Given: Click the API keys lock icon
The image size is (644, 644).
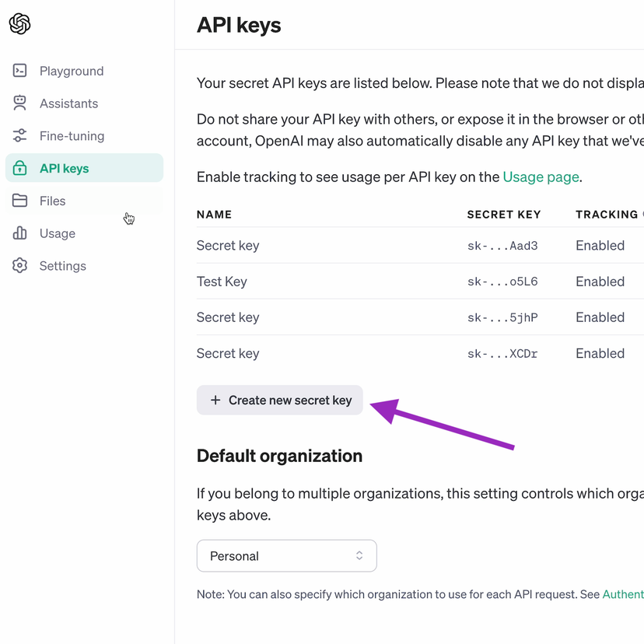Looking at the screenshot, I should [x=19, y=168].
